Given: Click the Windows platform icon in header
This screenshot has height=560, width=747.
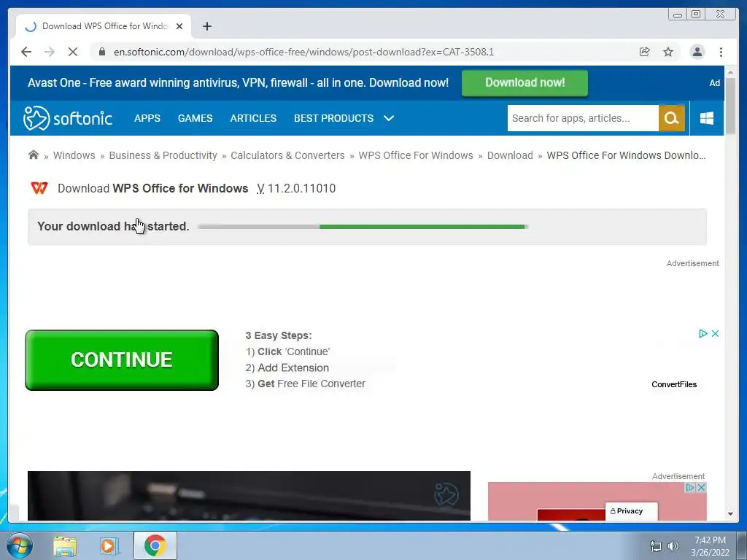Looking at the screenshot, I should 706,118.
